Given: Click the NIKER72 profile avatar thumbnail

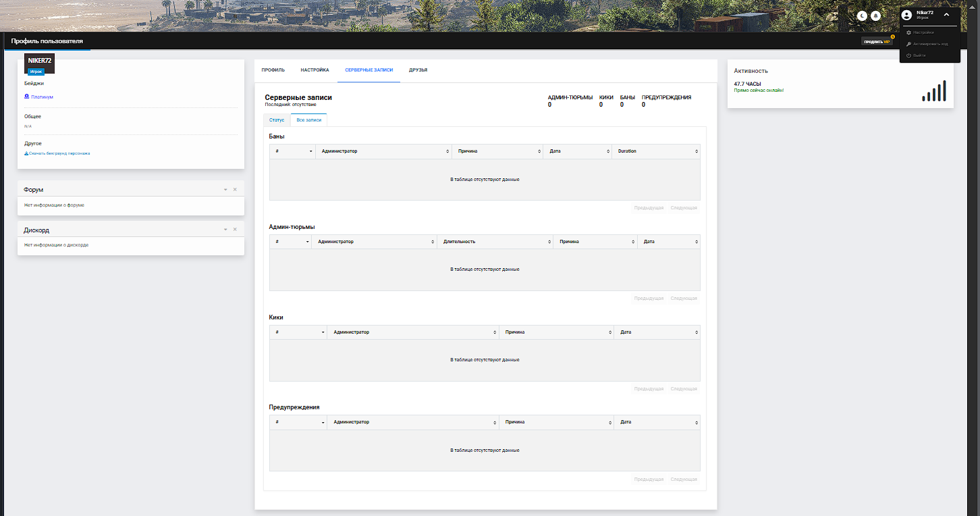Looking at the screenshot, I should pyautogui.click(x=40, y=63).
